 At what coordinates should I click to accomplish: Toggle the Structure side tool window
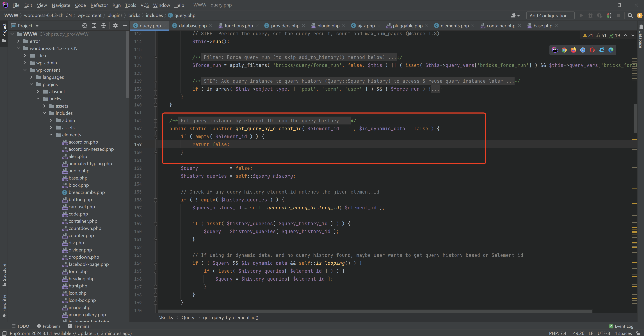(4, 275)
